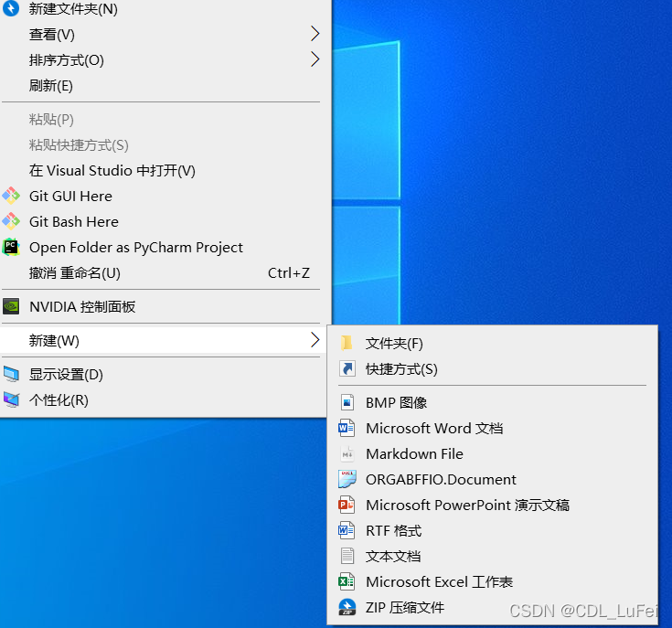The width and height of the screenshot is (672, 628).
Task: Click the Word icon beside RTF 格式
Action: point(347,530)
